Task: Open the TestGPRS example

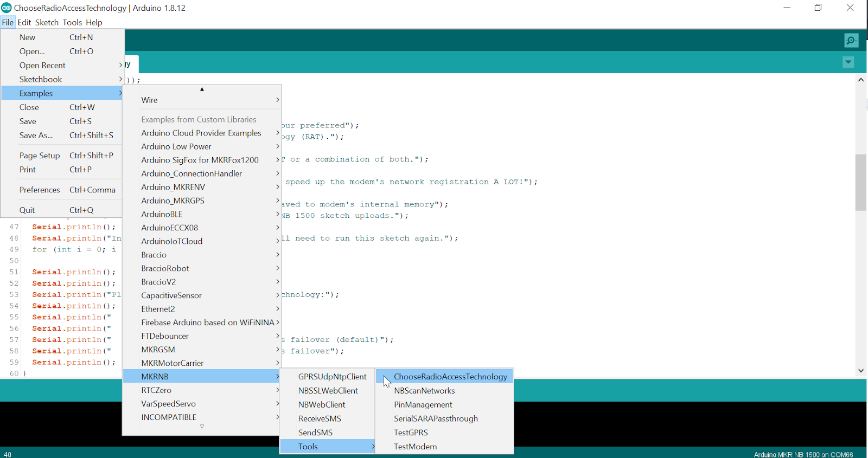Action: coord(444,433)
